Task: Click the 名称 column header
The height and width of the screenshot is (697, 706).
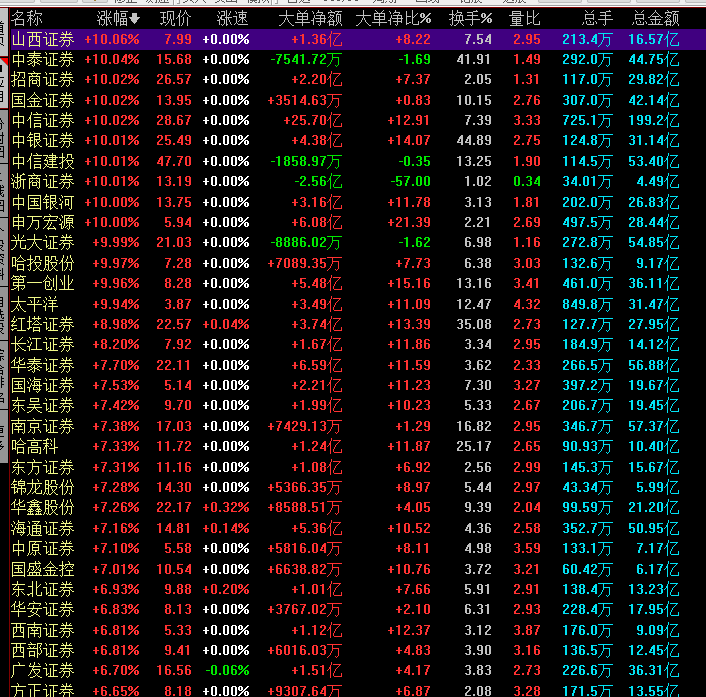Action: coord(27,18)
